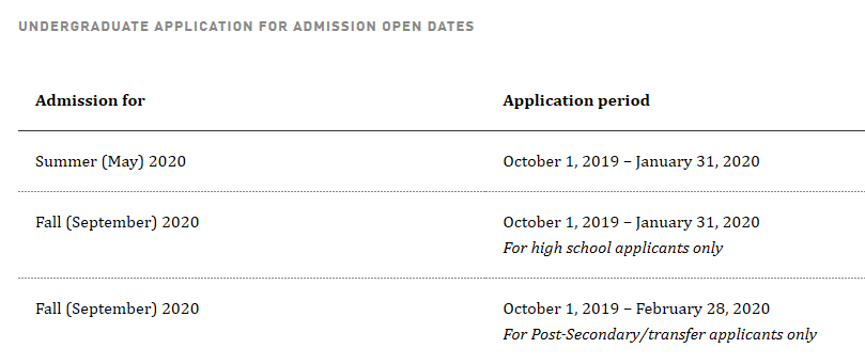
Task: Click the Summer (May) 2020 row label
Action: (x=110, y=162)
